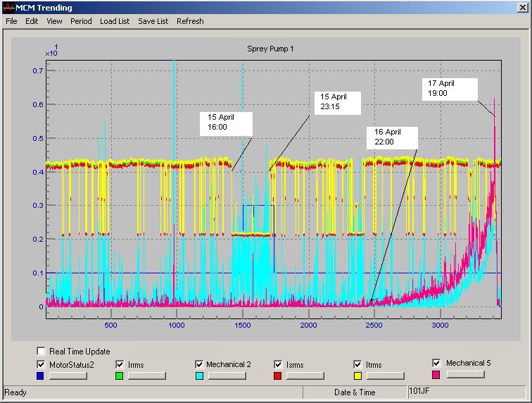Uncheck the MotorStatus2 checkbox
Screen dimensions: 532x403
pos(42,364)
